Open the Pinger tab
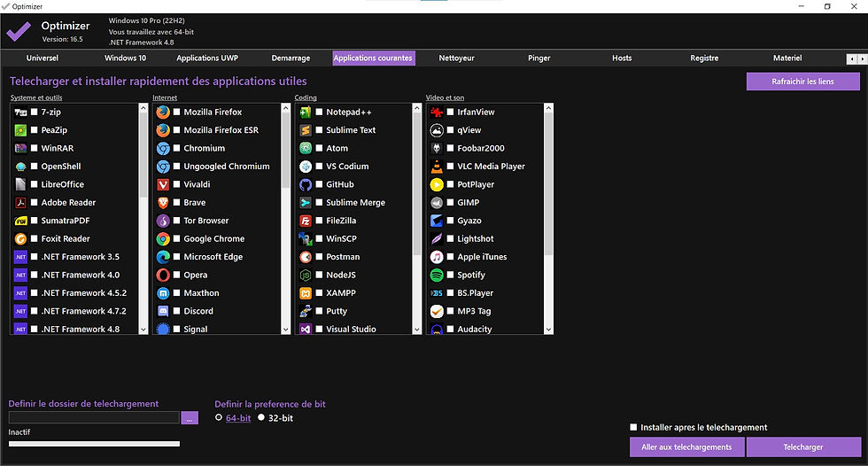 539,58
